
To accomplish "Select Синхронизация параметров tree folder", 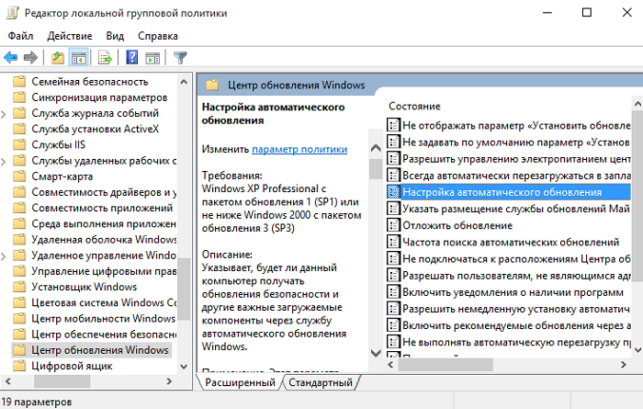I will tap(99, 97).
